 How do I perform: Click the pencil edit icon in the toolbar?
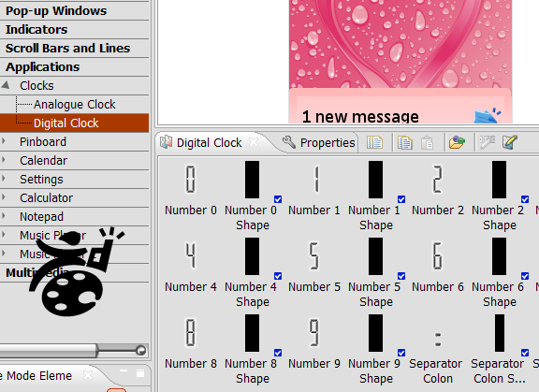(x=510, y=142)
